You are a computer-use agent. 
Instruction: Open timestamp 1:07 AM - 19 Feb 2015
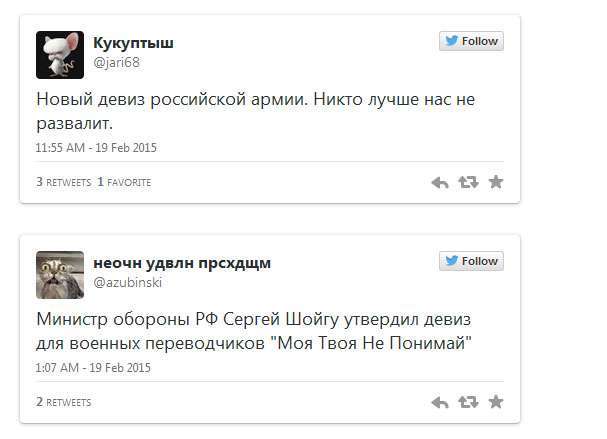(93, 368)
